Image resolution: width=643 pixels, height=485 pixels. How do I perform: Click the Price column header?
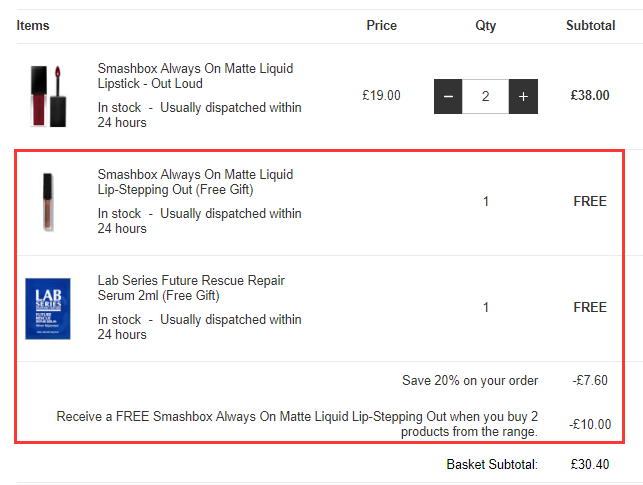[381, 25]
